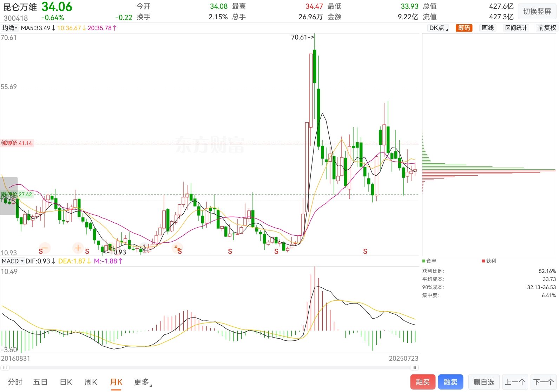
Task: Click the 切换竖屏 portrait switch button
Action: pos(537,12)
